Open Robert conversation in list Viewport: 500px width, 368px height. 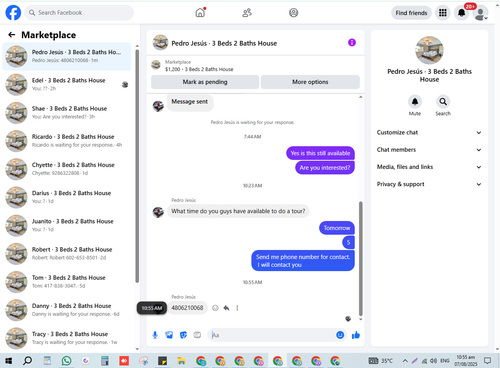click(67, 253)
